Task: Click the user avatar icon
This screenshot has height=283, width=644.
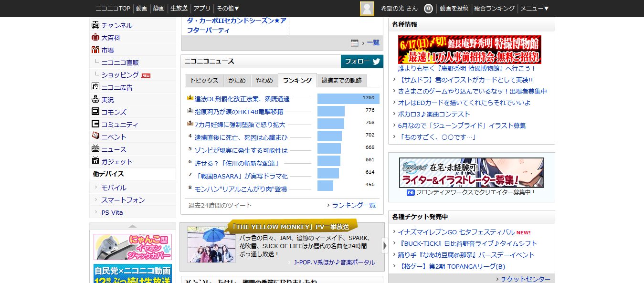Action: [367, 9]
